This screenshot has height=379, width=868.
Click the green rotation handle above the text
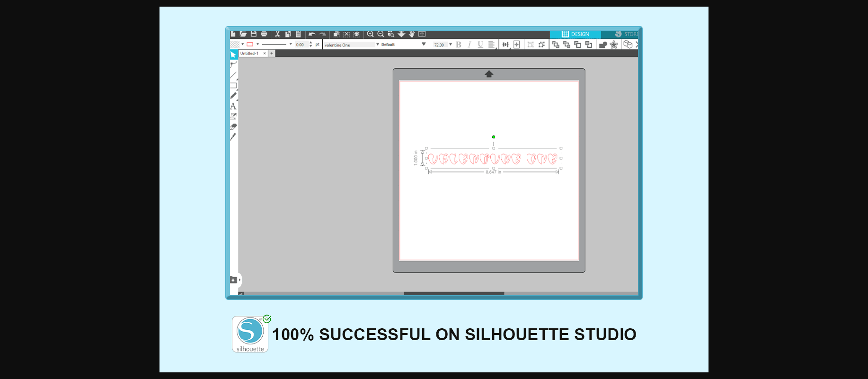pyautogui.click(x=494, y=137)
